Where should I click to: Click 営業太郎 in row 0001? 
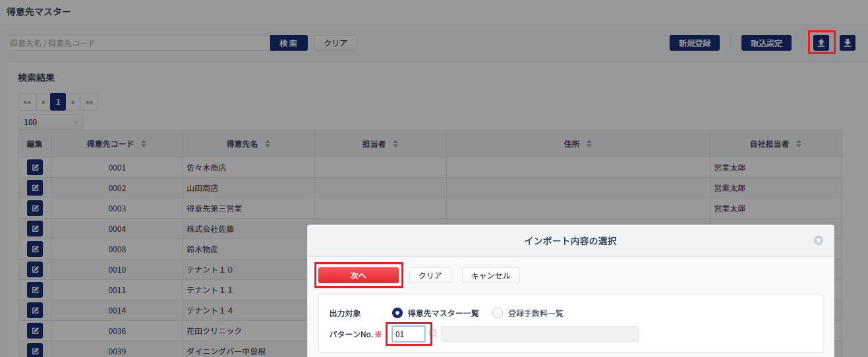[730, 167]
